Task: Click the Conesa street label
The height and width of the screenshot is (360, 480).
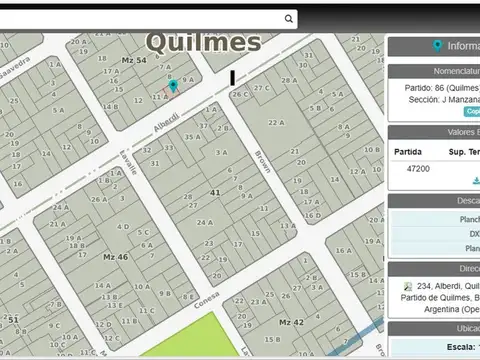Action: coord(207,300)
